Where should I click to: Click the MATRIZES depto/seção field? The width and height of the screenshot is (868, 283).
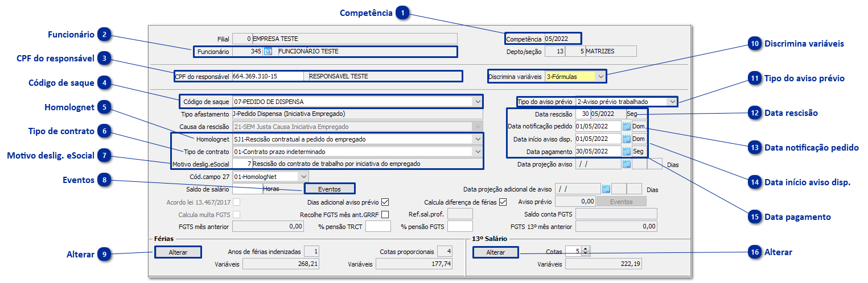click(x=611, y=51)
